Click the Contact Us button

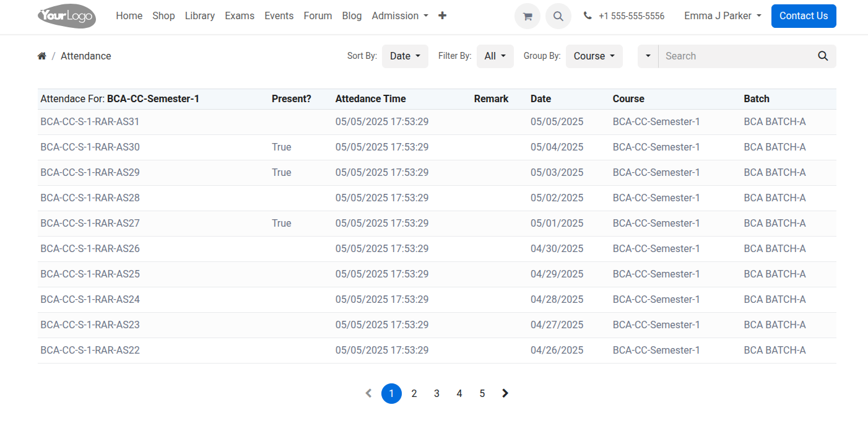[804, 16]
